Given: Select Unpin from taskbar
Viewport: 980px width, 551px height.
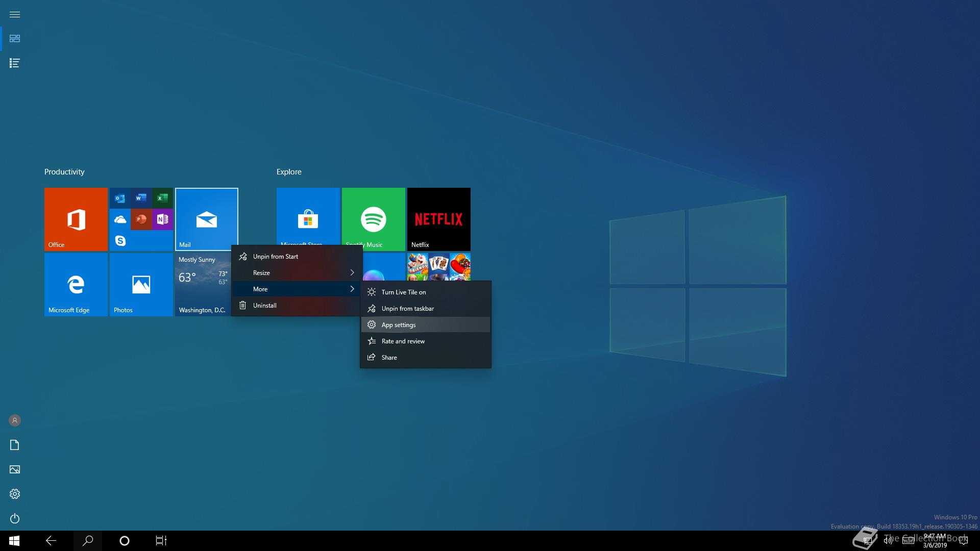Looking at the screenshot, I should click(x=426, y=309).
